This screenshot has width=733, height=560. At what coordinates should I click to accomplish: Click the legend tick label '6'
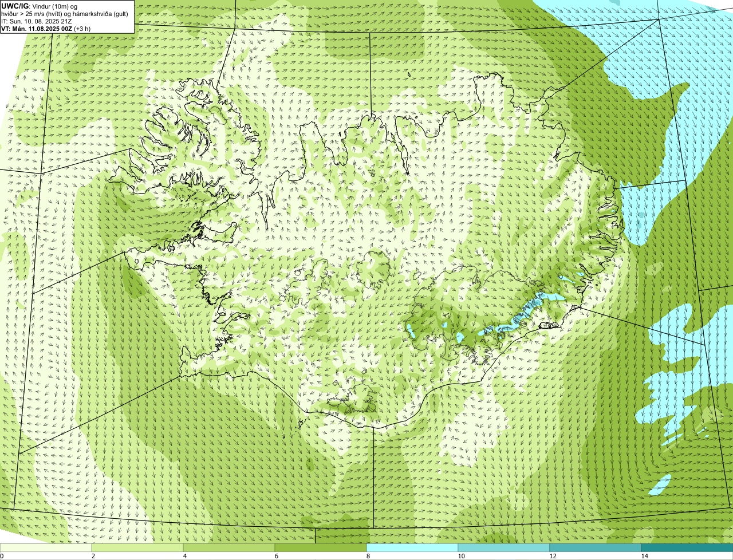click(275, 556)
